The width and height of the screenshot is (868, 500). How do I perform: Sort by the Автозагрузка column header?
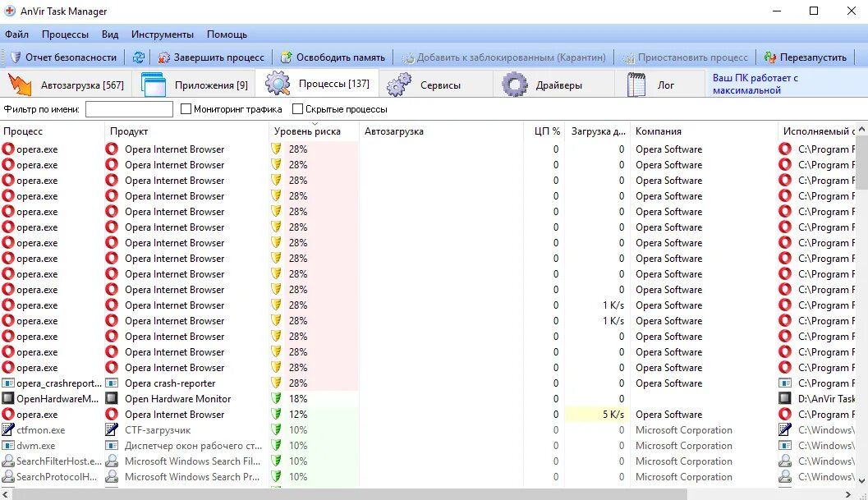pos(442,131)
